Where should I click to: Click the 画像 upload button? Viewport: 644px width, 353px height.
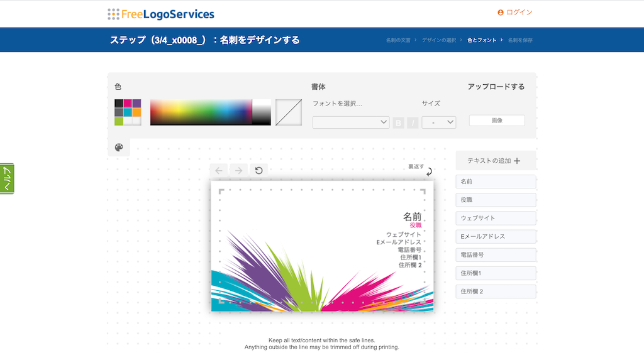(497, 121)
